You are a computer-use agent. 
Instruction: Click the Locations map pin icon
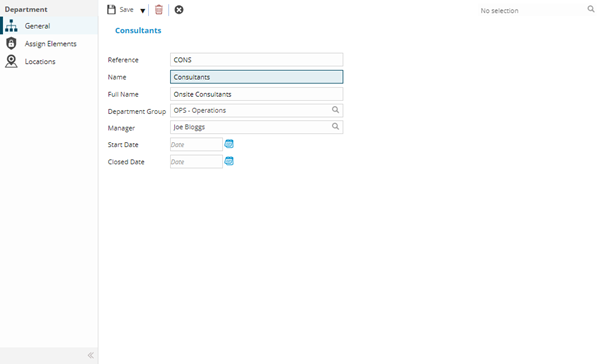coord(11,61)
